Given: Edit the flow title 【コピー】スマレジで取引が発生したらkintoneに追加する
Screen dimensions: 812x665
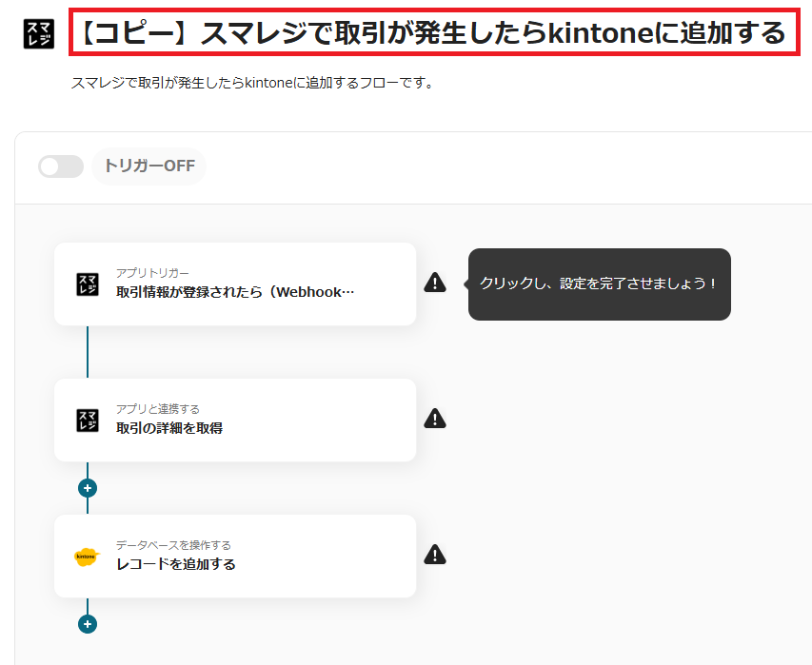Looking at the screenshot, I should coord(434,32).
